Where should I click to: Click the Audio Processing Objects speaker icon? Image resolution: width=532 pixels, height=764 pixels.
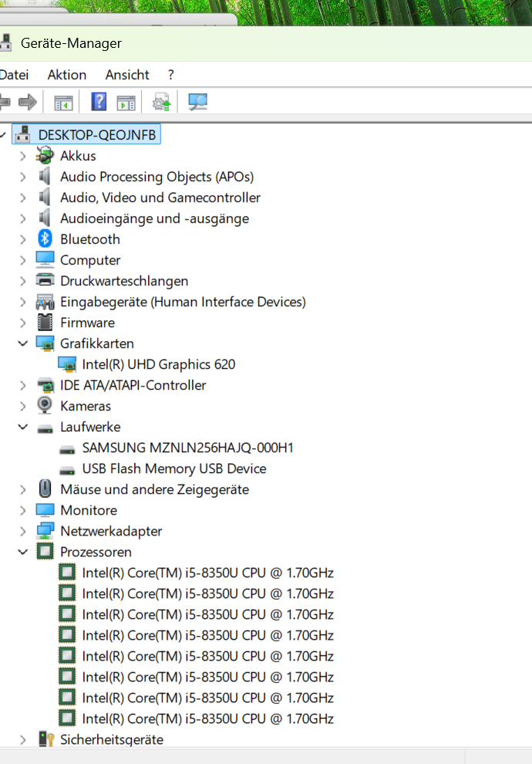pyautogui.click(x=45, y=177)
